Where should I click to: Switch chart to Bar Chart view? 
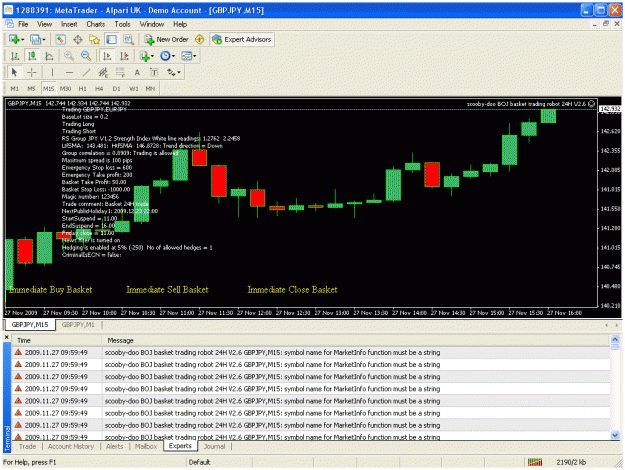[15, 56]
